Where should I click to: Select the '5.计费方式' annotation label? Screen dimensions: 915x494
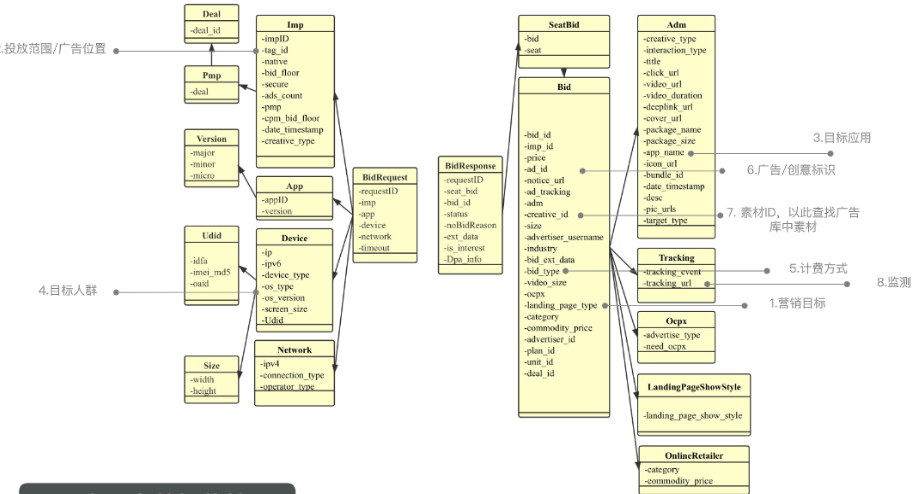pos(817,269)
